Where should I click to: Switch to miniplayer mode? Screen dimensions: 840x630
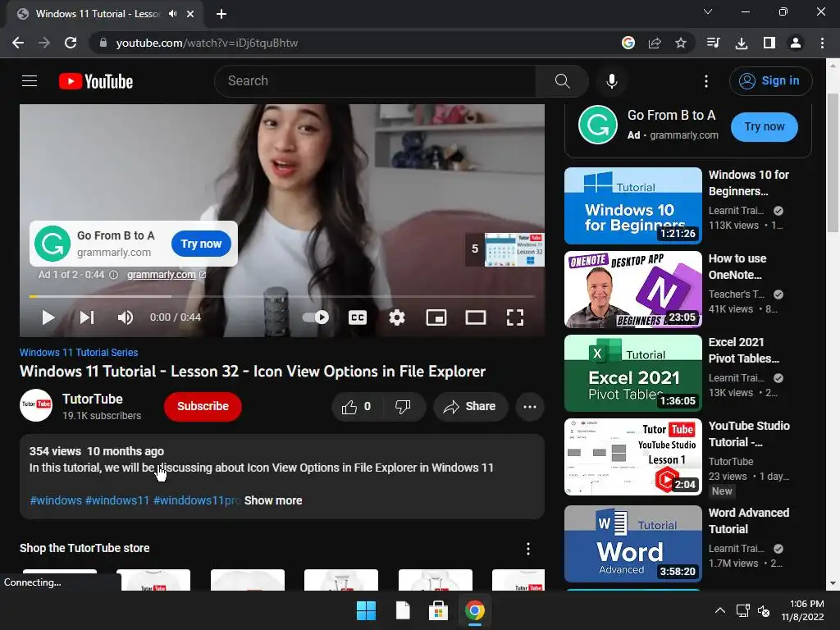pos(436,317)
